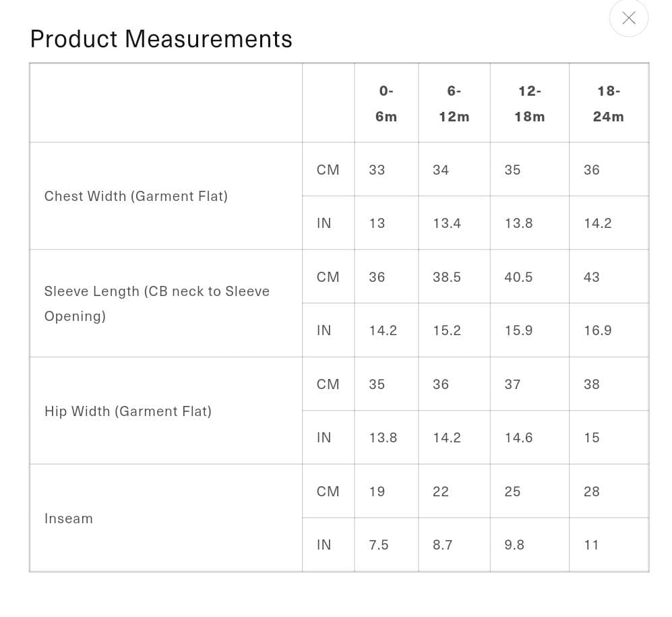Click the 18-24m size column header
The image size is (672, 617).
(x=608, y=103)
